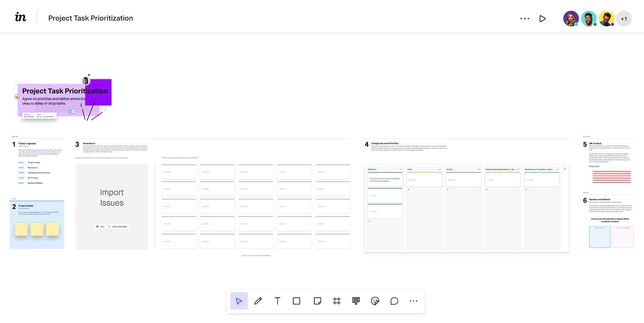
Task: Open the Kanban board tool
Action: (x=356, y=301)
